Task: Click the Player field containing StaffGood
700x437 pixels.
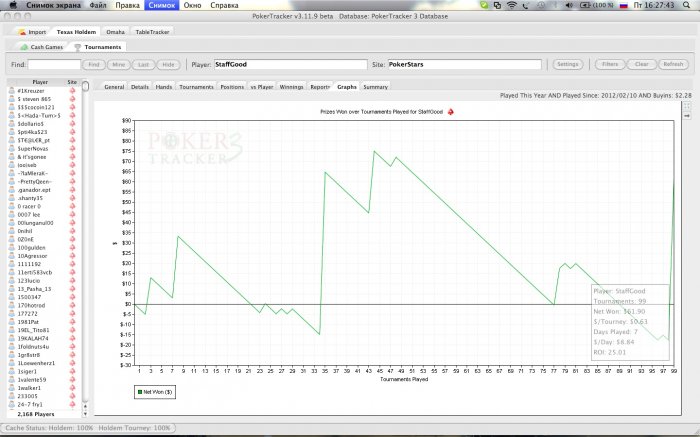Action: coord(291,64)
